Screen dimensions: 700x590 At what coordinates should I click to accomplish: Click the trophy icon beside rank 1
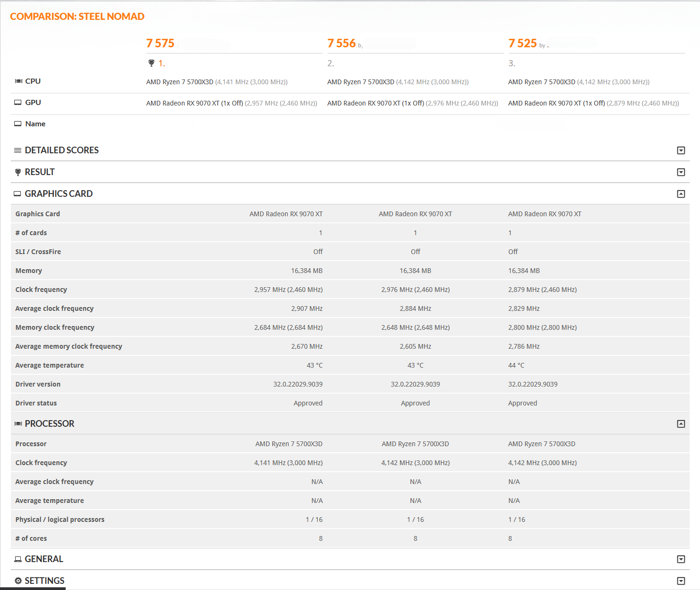(151, 63)
